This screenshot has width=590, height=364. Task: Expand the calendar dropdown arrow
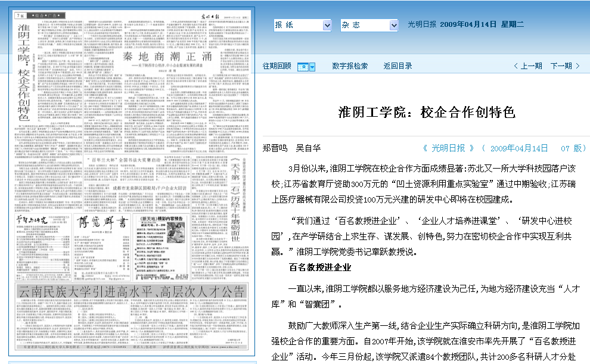tap(312, 66)
